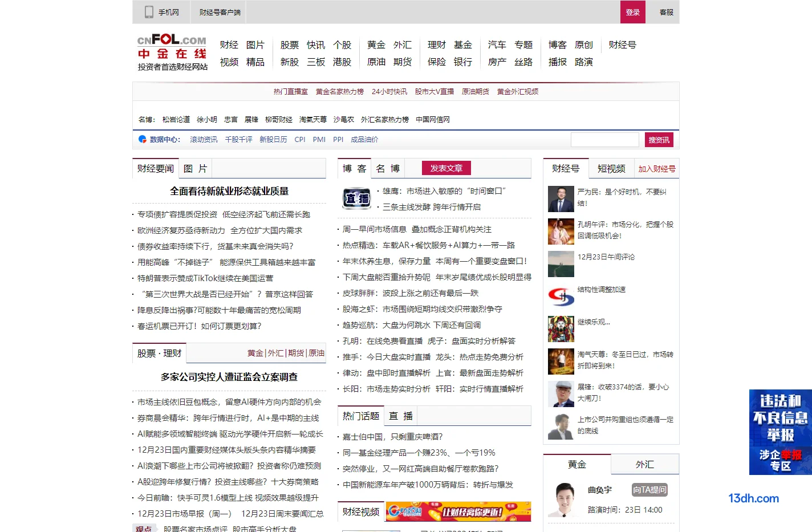This screenshot has width=812, height=532.
Task: Open 快讯 in the main navigation
Action: [316, 45]
